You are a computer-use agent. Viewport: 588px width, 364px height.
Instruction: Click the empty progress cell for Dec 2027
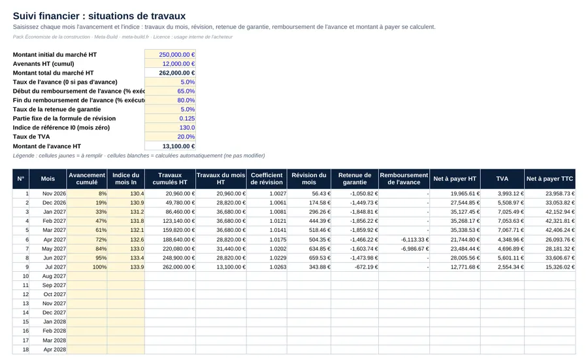pyautogui.click(x=87, y=312)
